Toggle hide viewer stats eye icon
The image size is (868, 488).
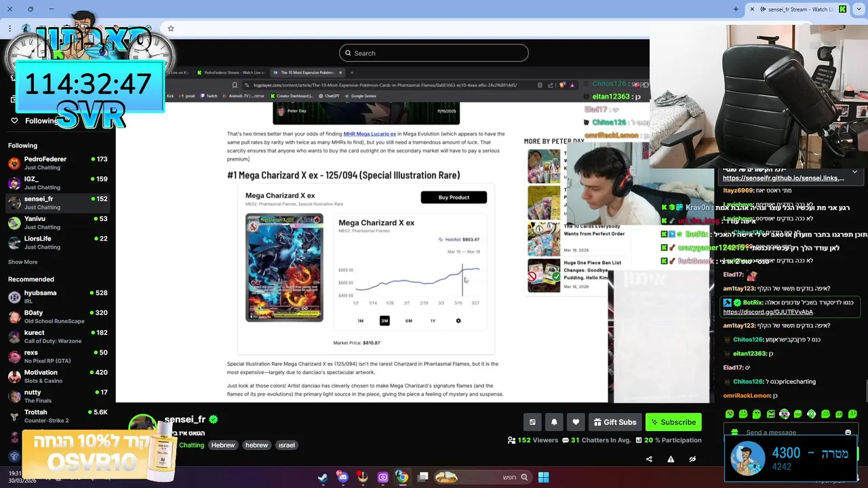[x=692, y=459]
